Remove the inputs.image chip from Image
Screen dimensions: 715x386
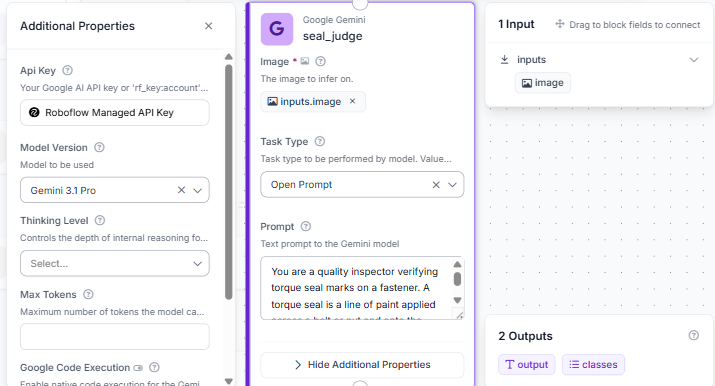(x=352, y=101)
